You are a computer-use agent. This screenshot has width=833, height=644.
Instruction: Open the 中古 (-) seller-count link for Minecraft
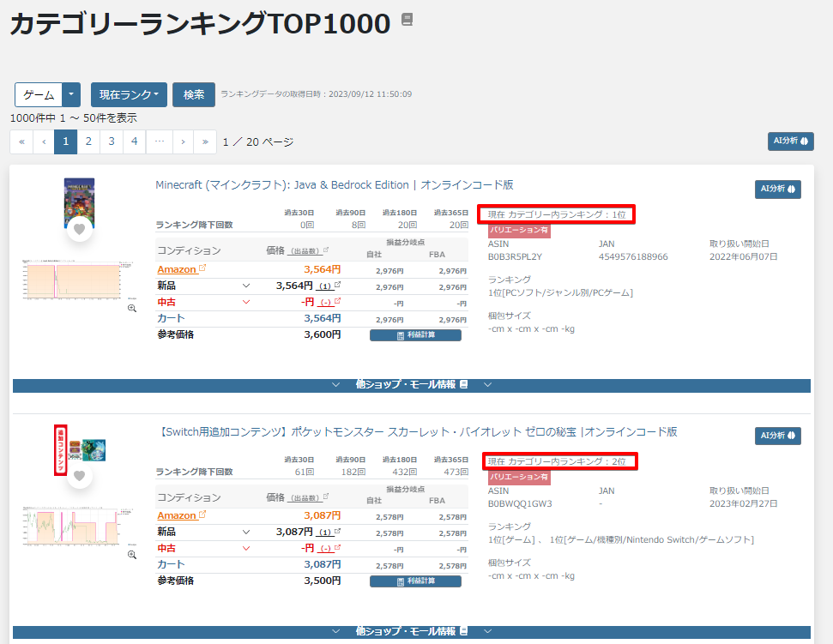point(329,302)
